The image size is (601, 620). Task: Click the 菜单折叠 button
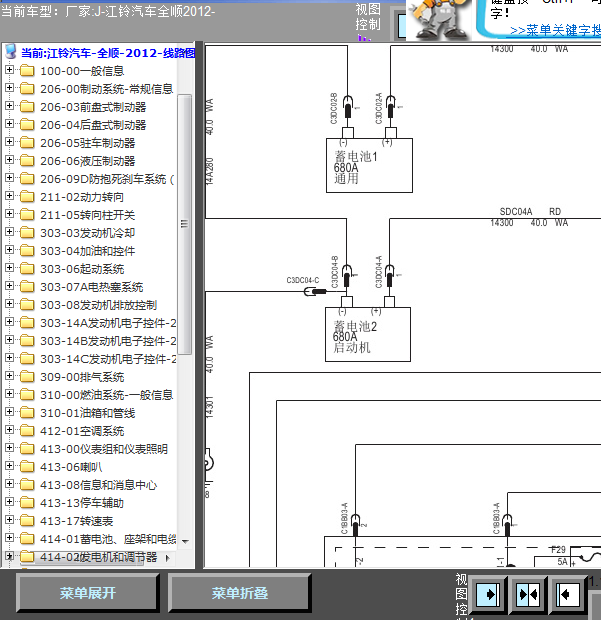click(239, 593)
